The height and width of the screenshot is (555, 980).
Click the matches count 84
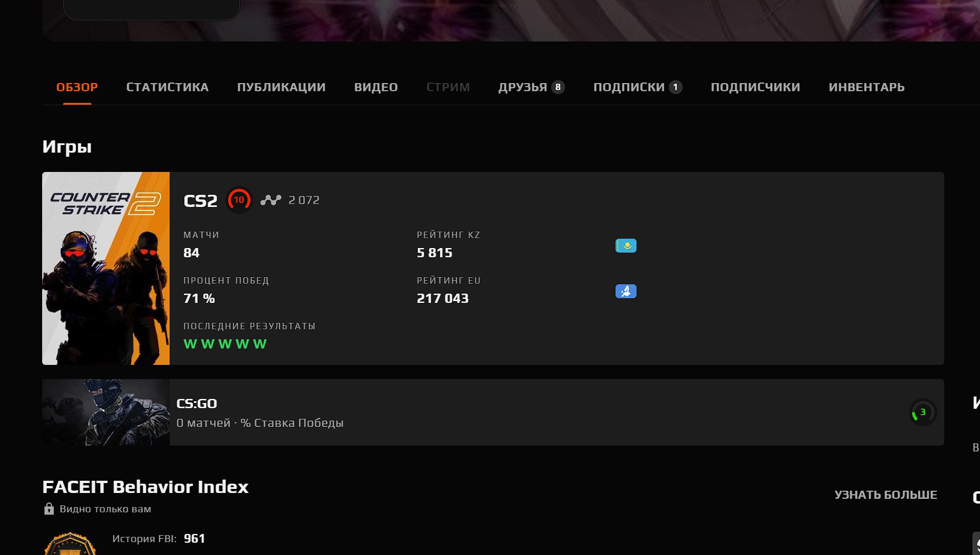191,253
